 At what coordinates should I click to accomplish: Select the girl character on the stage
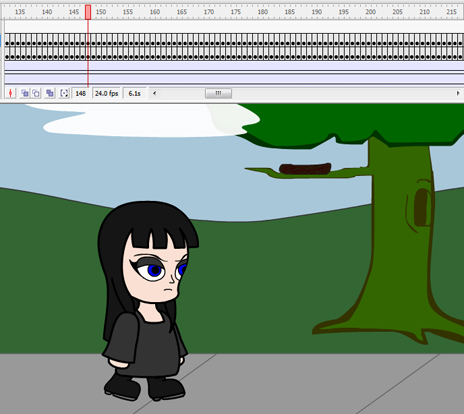[x=148, y=300]
